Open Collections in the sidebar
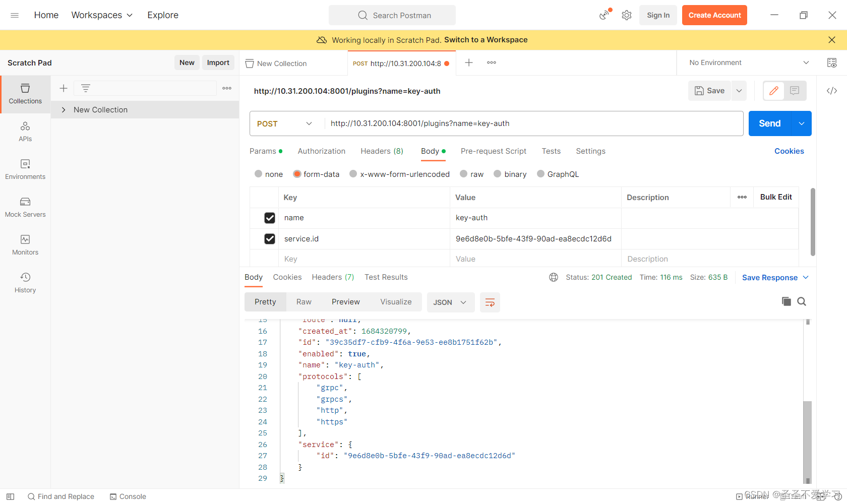Screen dimensions: 847x504 click(25, 94)
